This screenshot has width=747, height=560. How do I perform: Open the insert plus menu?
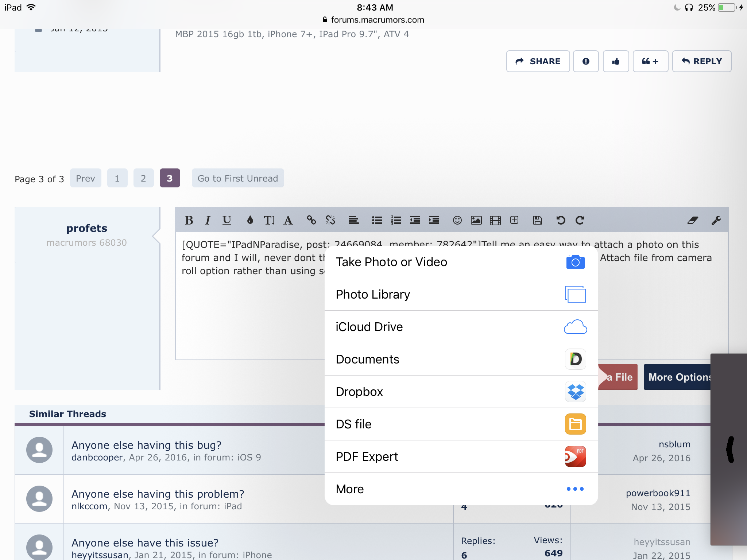(x=514, y=220)
